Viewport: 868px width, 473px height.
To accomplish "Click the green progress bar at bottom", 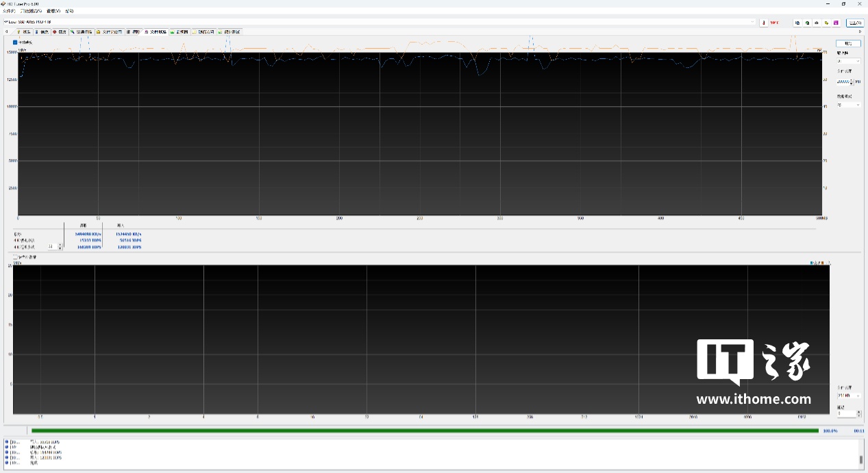I will click(x=425, y=430).
